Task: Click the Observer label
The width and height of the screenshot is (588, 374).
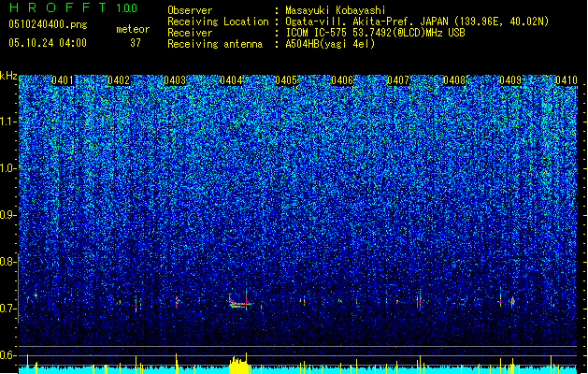Action: (190, 10)
